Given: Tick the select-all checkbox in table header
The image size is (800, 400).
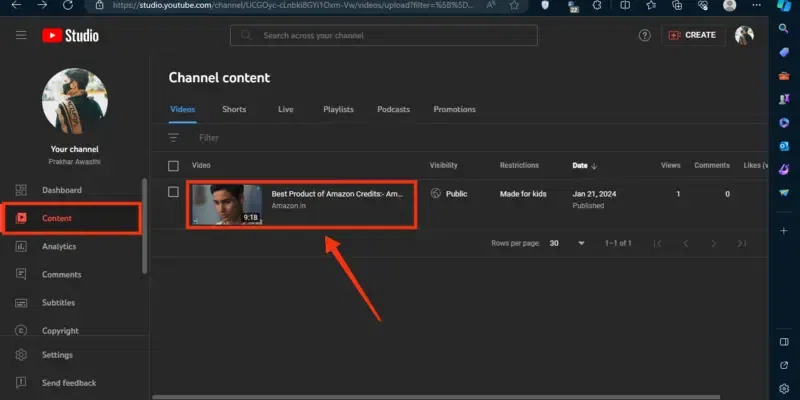Looking at the screenshot, I should (173, 166).
